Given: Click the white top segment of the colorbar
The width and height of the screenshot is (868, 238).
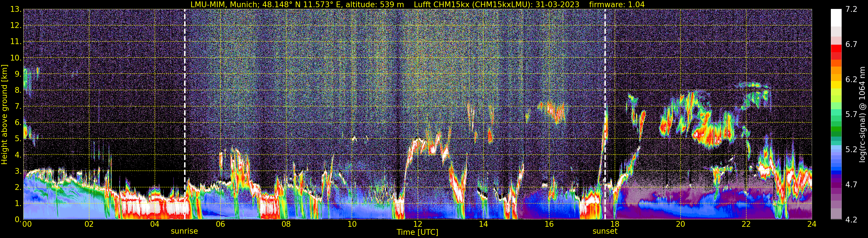Looking at the screenshot, I should click(836, 18).
